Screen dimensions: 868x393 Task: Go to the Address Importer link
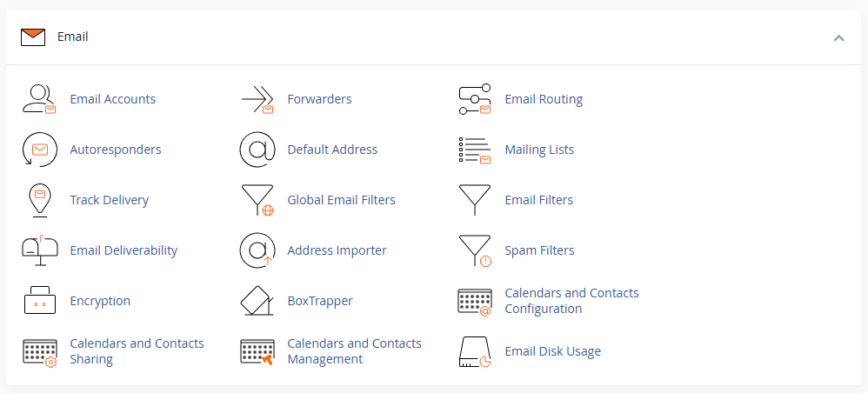[337, 250]
